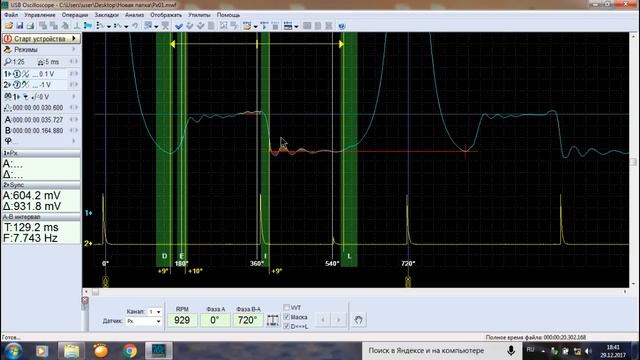Open the Канал dropdown
640x360 pixels.
coord(155,312)
